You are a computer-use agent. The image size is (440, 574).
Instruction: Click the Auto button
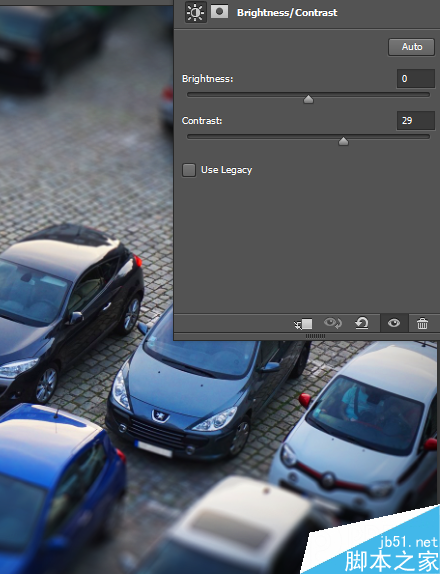click(x=411, y=47)
